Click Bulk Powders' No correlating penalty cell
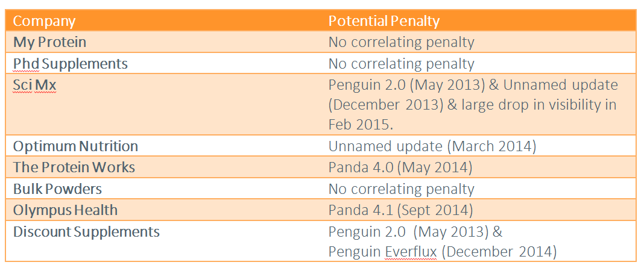Screen dimensions: 644x265 (480, 189)
